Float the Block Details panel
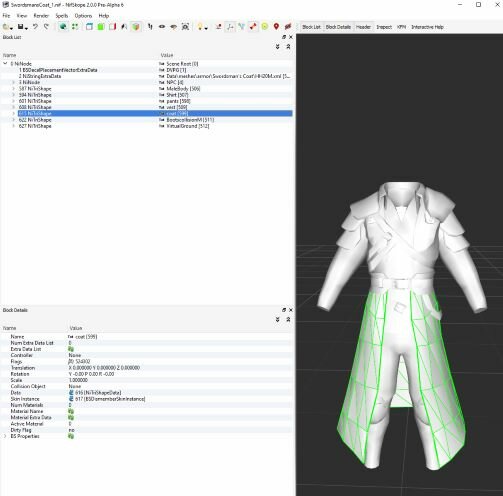This screenshot has width=503, height=496. [284, 310]
